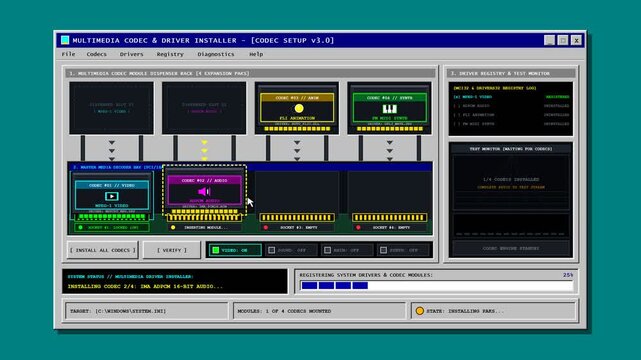This screenshot has height=360, width=641.
Task: Click the State: Installing Paks text
Action: click(465, 311)
